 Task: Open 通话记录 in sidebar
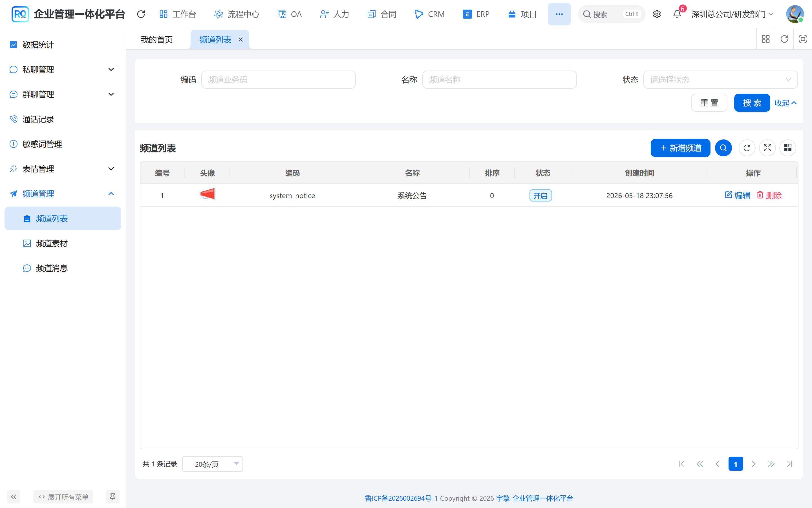pyautogui.click(x=63, y=119)
